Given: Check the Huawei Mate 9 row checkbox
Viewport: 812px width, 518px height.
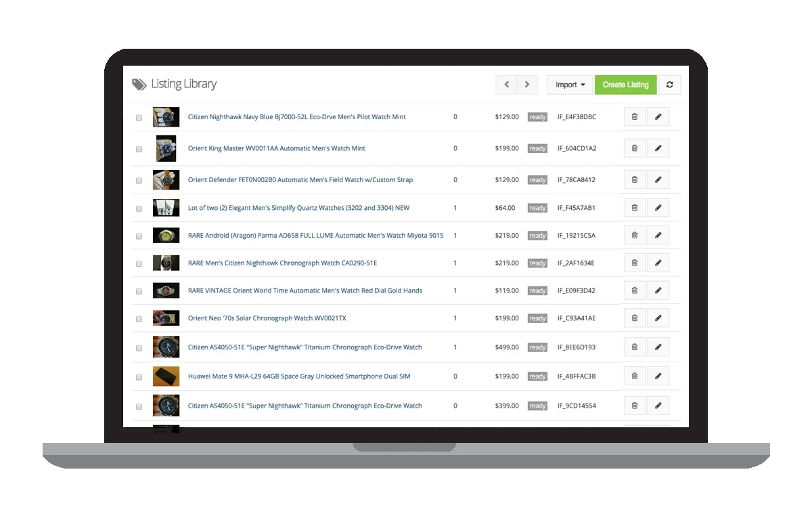Looking at the screenshot, I should pos(139,377).
